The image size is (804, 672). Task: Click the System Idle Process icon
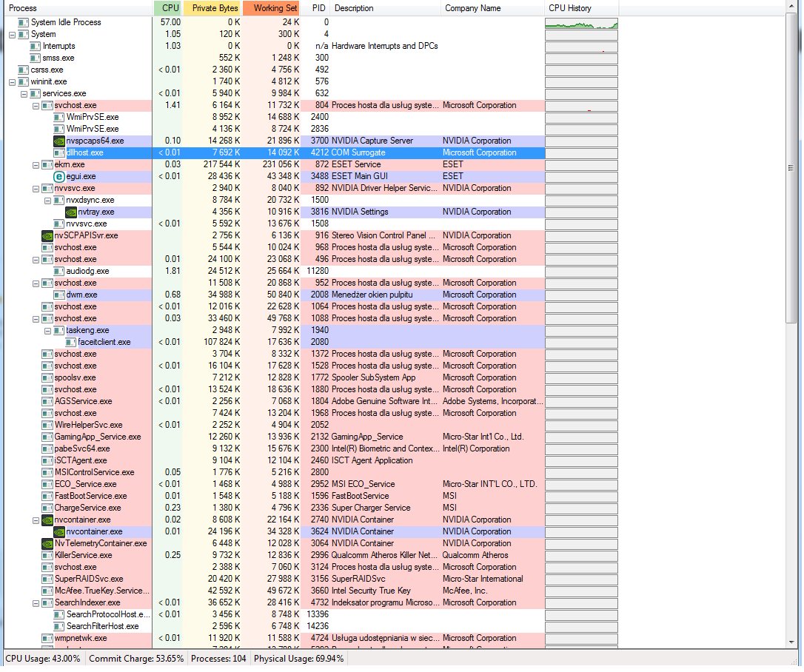(x=24, y=22)
